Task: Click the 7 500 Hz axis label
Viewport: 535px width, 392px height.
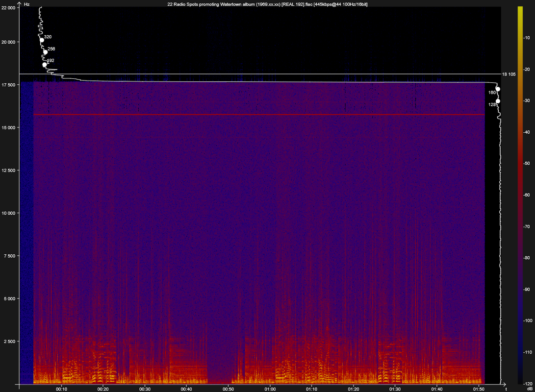Action: tap(9, 256)
